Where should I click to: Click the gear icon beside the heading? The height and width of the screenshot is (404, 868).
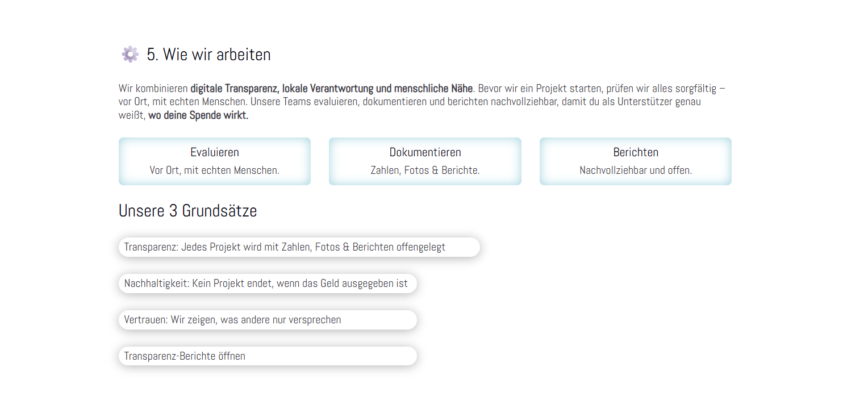[130, 54]
